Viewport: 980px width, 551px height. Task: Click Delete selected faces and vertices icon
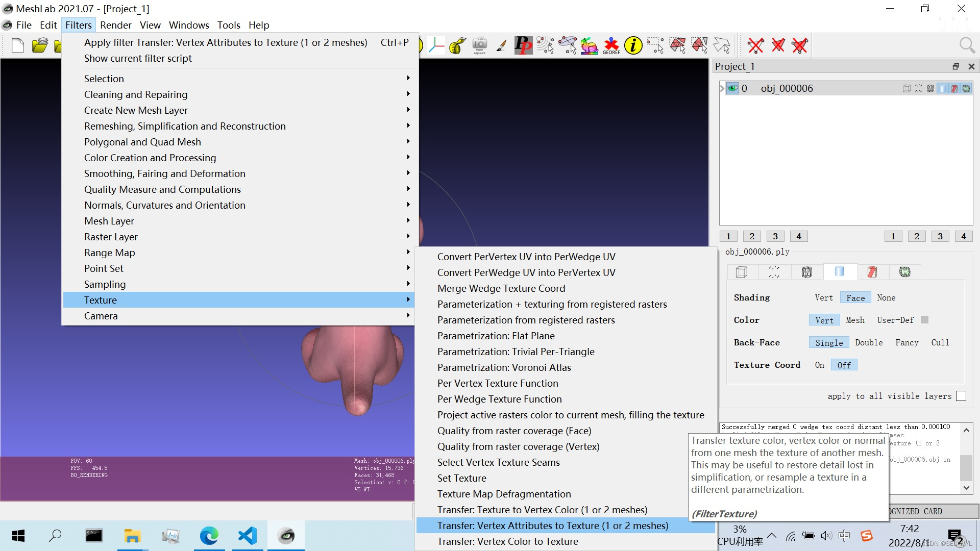tap(800, 45)
